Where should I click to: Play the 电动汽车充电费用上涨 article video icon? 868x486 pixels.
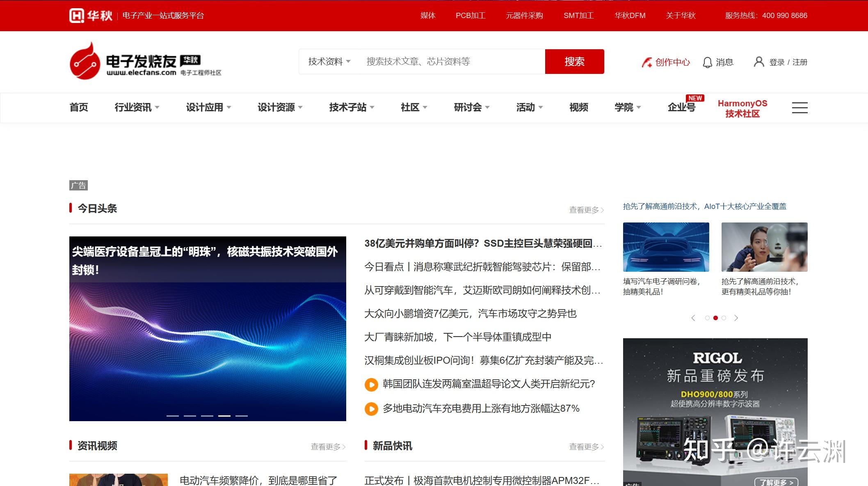point(371,408)
